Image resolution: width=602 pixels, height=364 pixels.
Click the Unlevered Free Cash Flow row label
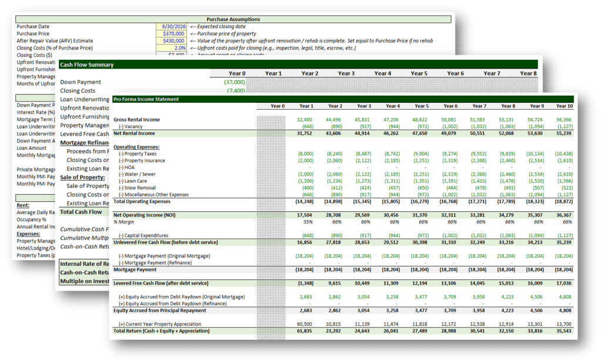click(165, 242)
